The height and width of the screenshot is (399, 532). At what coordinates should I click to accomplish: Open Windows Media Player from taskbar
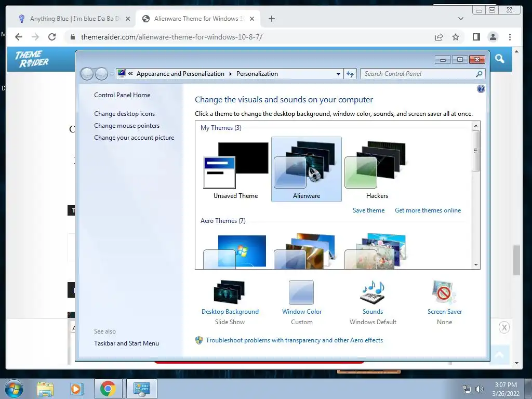coord(76,389)
